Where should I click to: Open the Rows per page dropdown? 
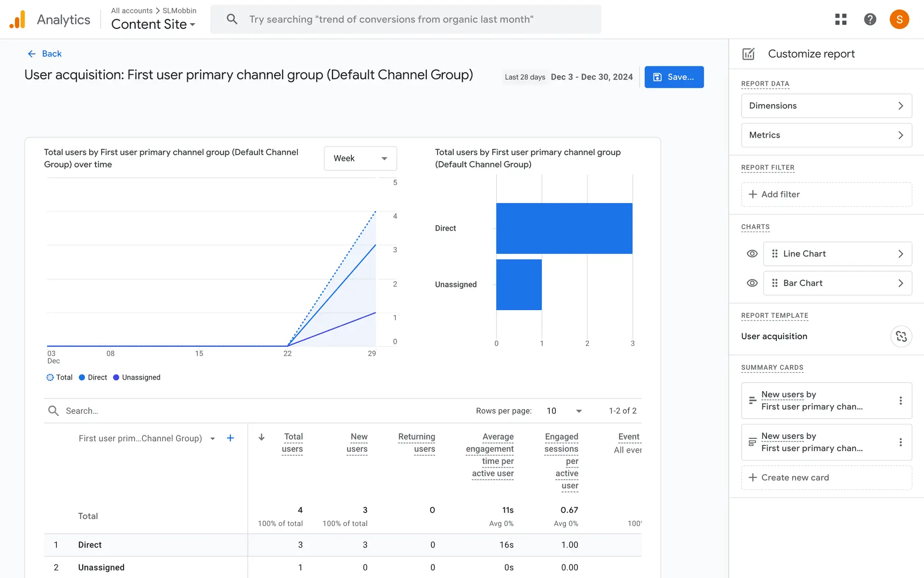coord(564,411)
